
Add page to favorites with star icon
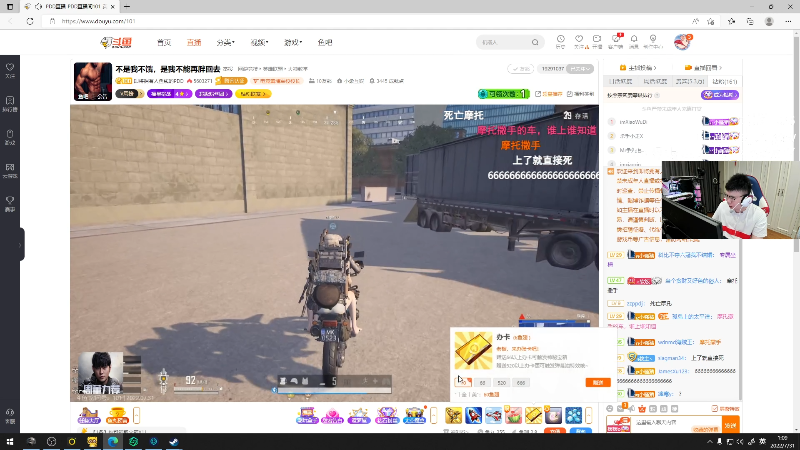tap(711, 21)
